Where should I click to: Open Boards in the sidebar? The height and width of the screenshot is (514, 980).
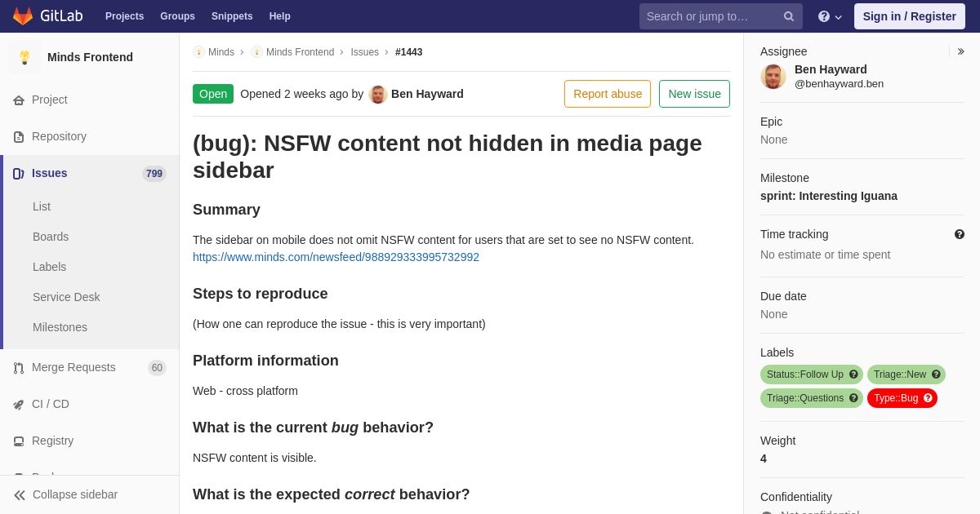tap(51, 237)
